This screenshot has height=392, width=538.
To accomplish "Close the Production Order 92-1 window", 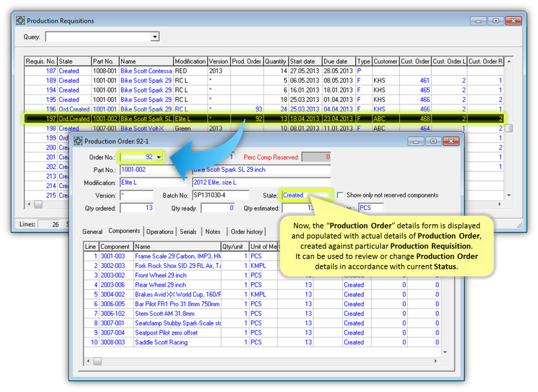I will (451, 141).
